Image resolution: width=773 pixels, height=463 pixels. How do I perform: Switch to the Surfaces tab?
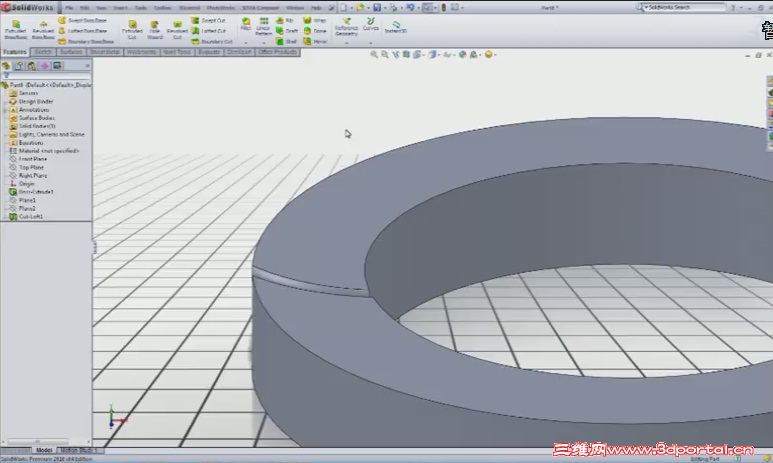pos(71,52)
